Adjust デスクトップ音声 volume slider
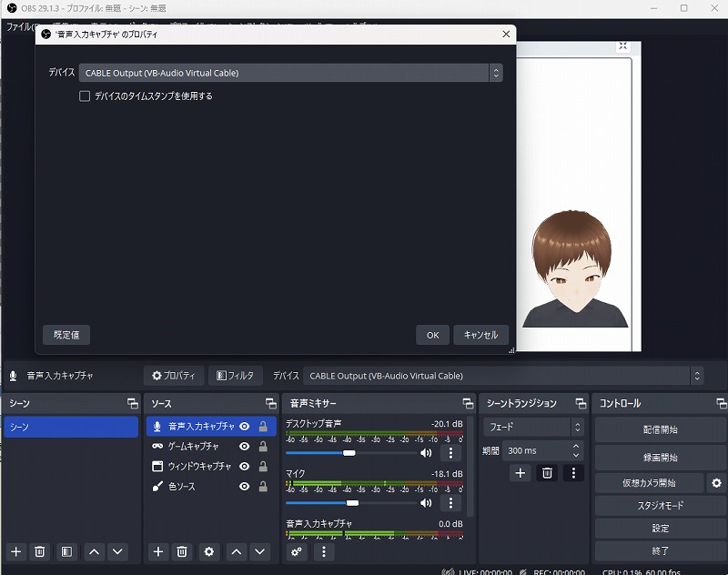 pos(351,453)
